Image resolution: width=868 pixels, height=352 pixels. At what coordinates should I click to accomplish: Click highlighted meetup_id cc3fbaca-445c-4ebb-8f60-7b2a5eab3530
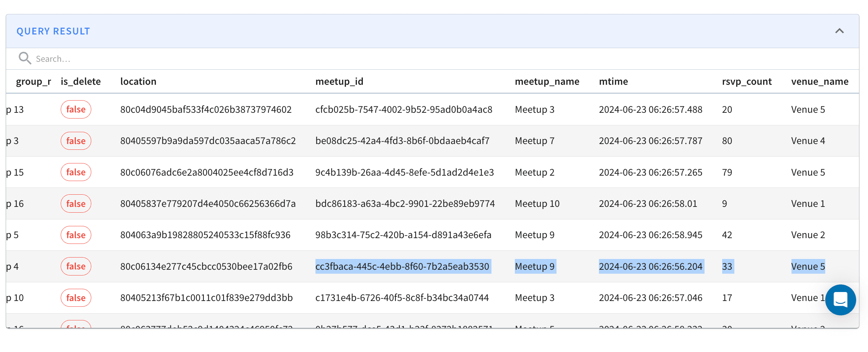click(x=402, y=267)
